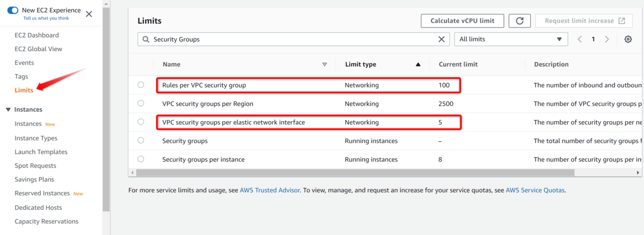
Task: Select Security groups per instance radio
Action: coord(141,159)
